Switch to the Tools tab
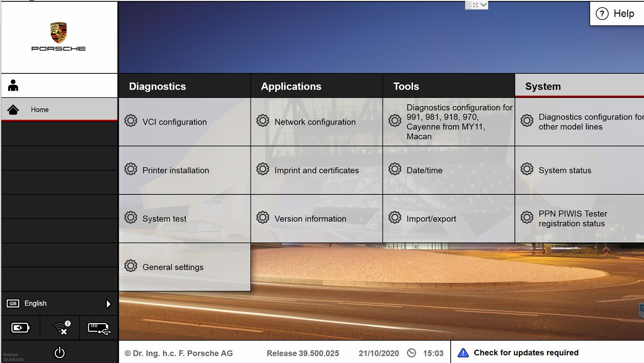Screen dimensions: 644x363 point(449,86)
